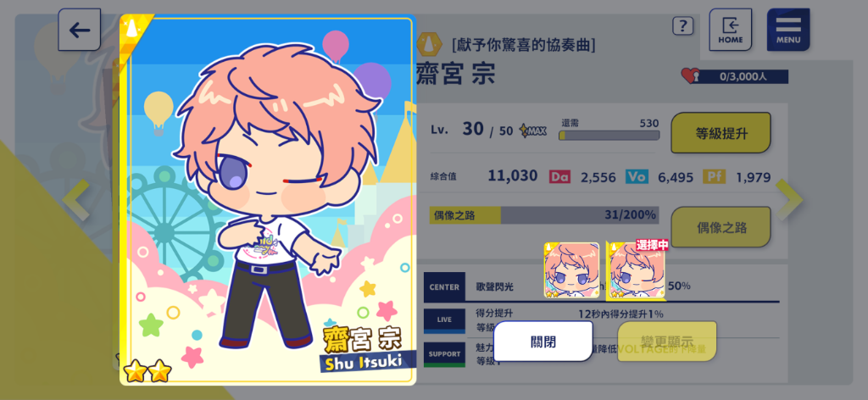Select the 選擇中 card art thumbnail

pos(637,270)
